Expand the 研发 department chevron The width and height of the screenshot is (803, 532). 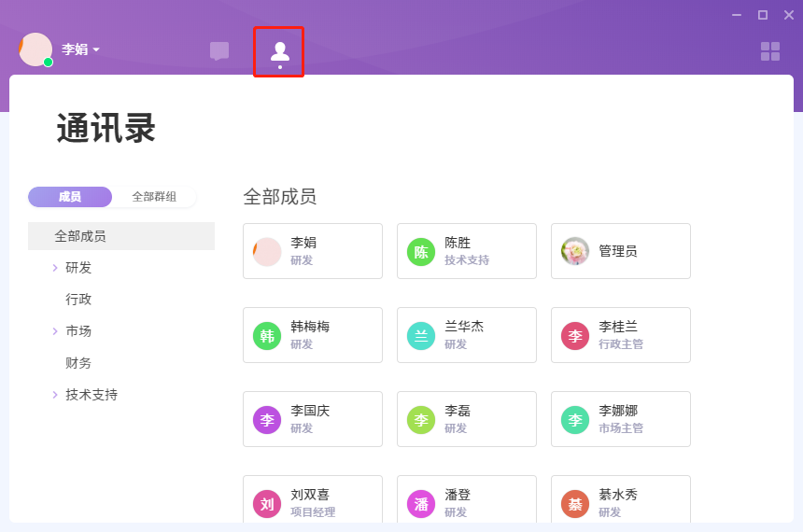pyautogui.click(x=55, y=268)
